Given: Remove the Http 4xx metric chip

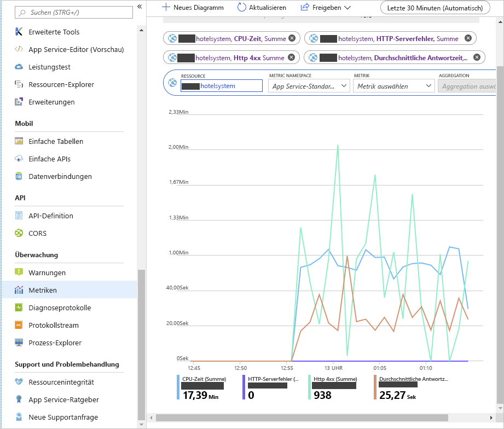Looking at the screenshot, I should (x=291, y=57).
